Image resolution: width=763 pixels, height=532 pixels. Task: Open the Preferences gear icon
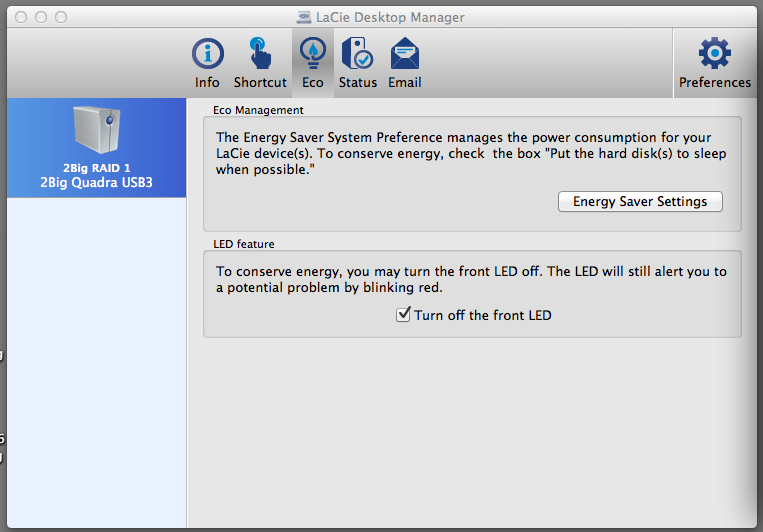pos(714,53)
